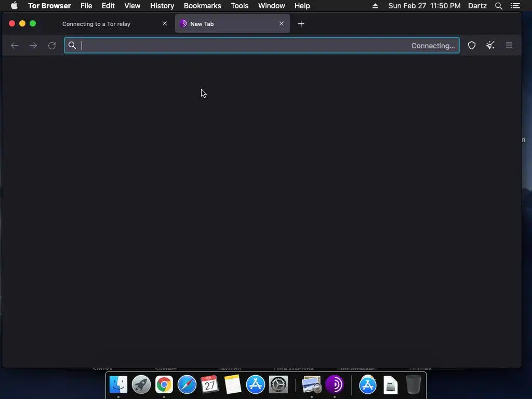Focus the address bar search field
The height and width of the screenshot is (399, 532).
(262, 46)
